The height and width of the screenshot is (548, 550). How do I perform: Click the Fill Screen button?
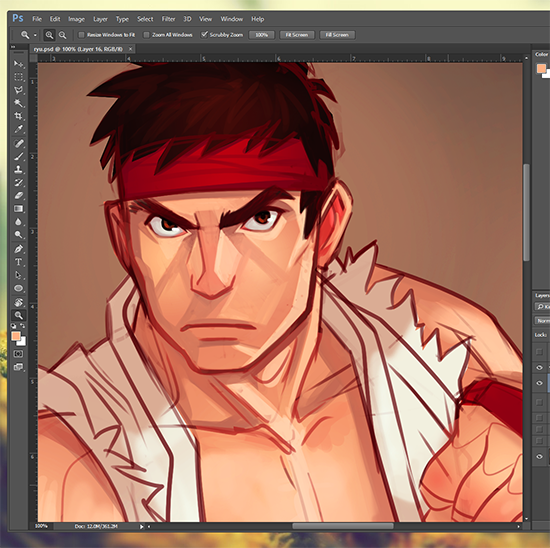point(337,35)
